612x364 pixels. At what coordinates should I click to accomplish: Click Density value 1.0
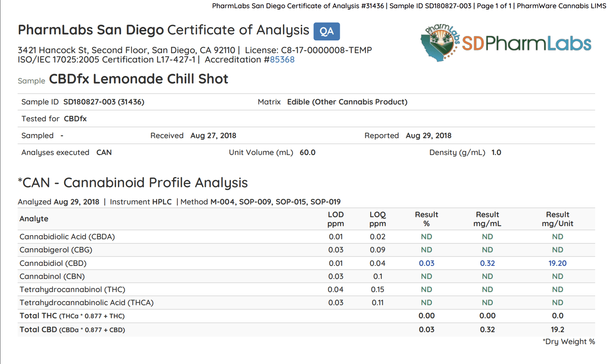(x=496, y=152)
